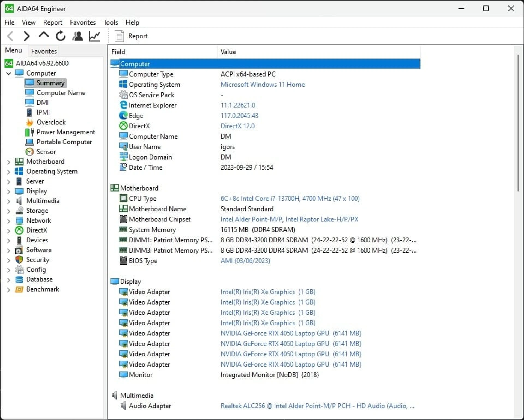Click the Database icon in the sidebar
The height and width of the screenshot is (420, 524).
(19, 280)
